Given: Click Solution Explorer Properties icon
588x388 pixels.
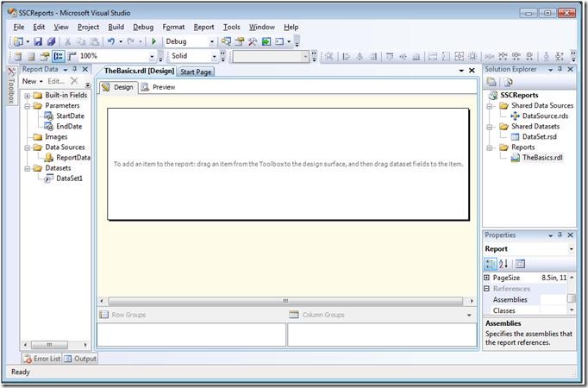Looking at the screenshot, I should point(491,82).
